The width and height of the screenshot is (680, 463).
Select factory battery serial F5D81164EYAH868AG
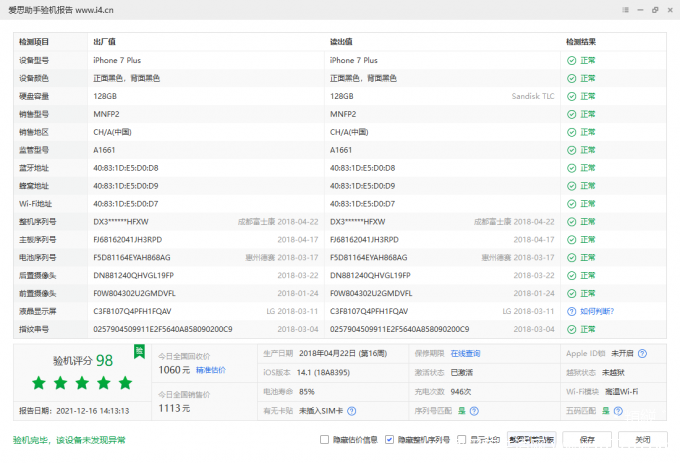132,258
